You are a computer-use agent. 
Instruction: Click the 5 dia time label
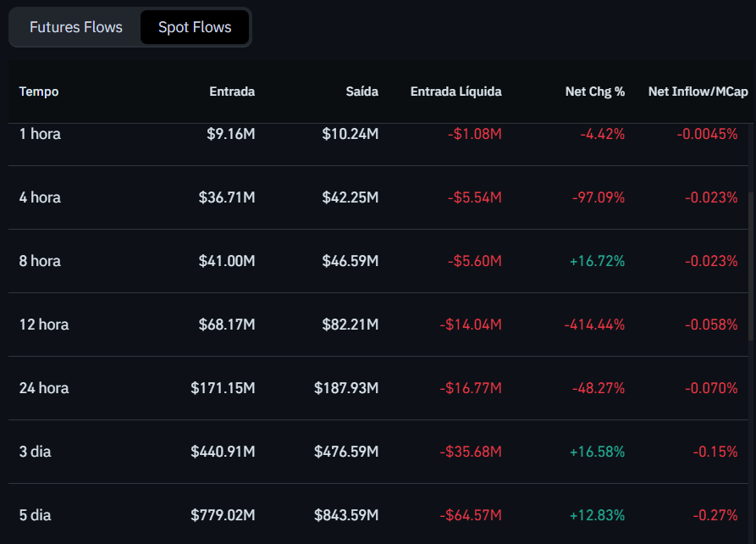click(x=35, y=514)
